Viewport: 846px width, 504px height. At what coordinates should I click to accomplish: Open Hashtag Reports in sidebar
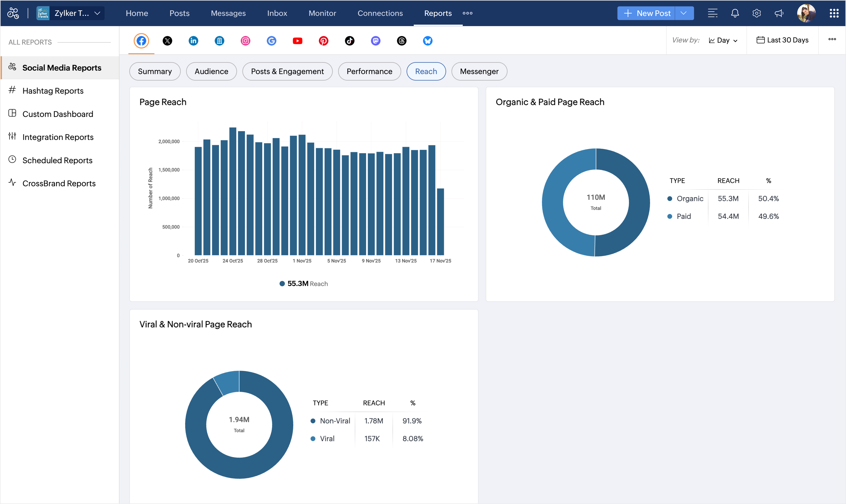[53, 91]
